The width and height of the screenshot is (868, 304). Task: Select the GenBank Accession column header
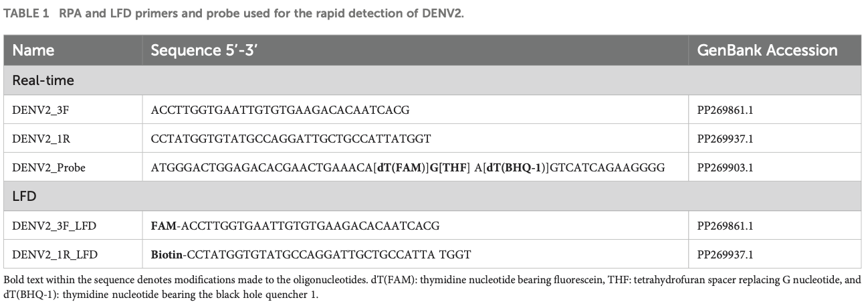767,50
